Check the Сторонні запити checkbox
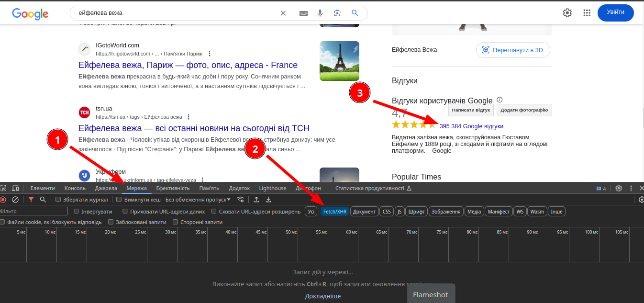 pos(176,222)
